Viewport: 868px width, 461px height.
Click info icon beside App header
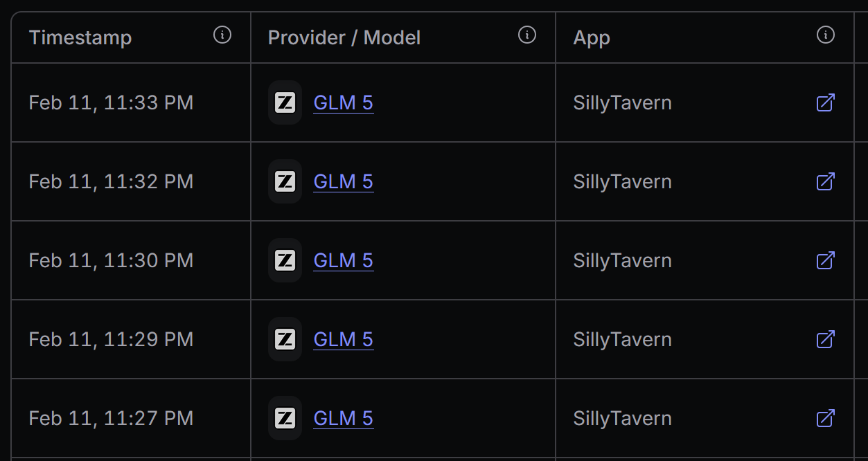[x=826, y=35]
